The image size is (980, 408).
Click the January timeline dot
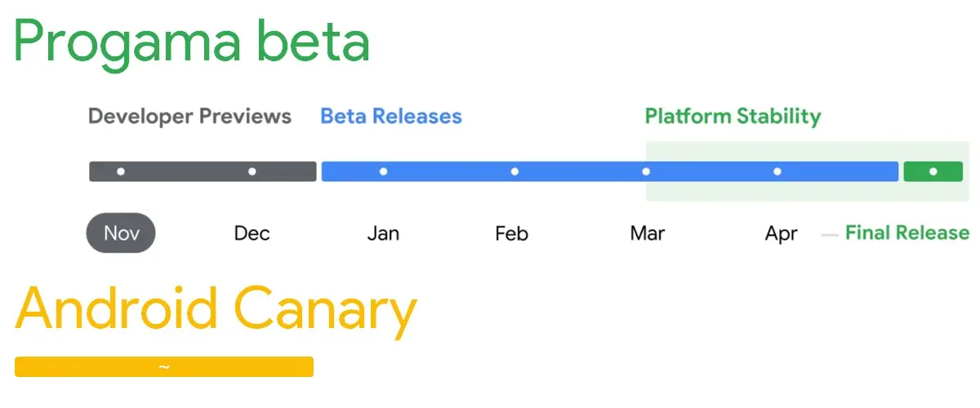point(383,171)
